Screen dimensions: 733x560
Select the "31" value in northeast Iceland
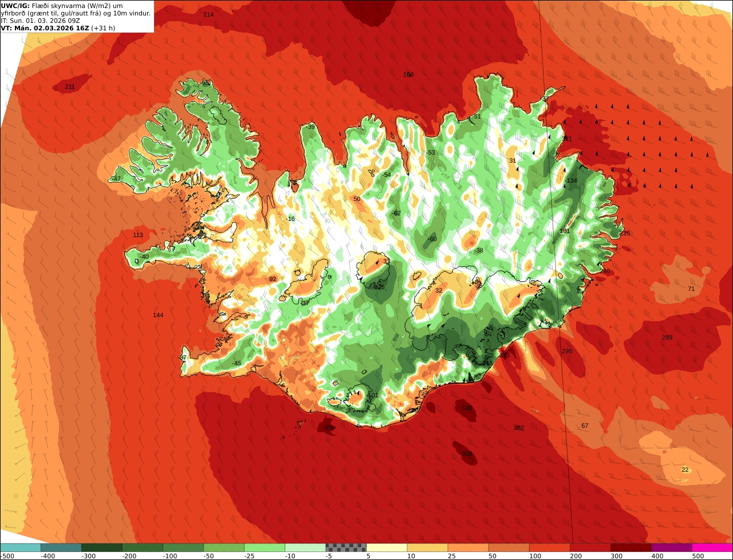[x=513, y=161]
